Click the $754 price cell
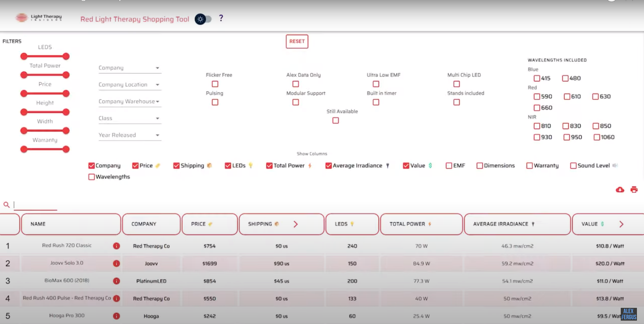 [x=210, y=246]
